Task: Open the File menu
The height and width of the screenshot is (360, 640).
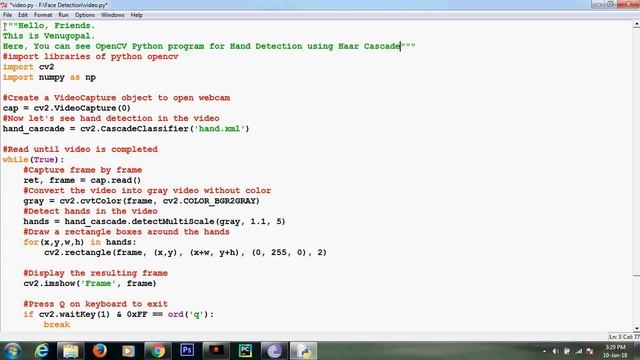Action: click(x=7, y=15)
